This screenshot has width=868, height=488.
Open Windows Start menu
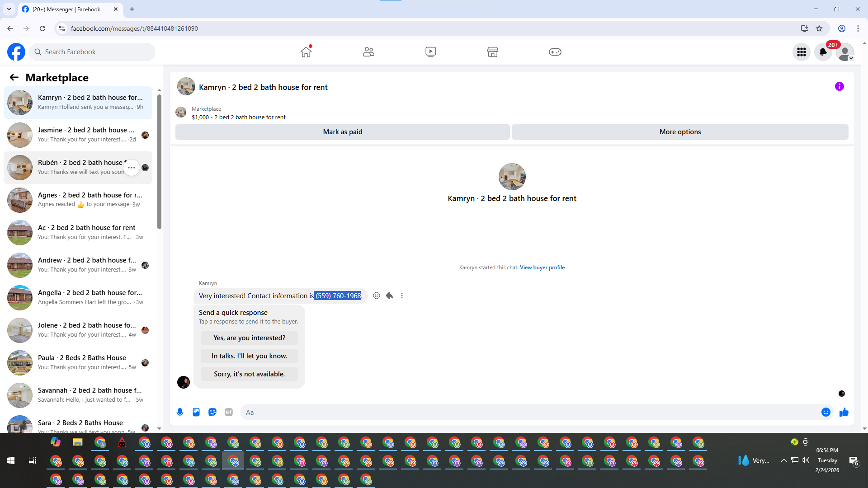(x=11, y=460)
